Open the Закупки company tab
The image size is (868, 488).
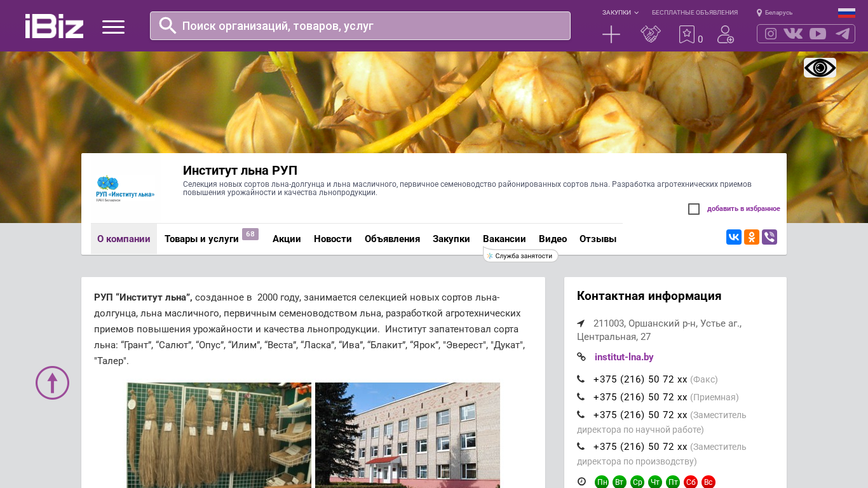[451, 239]
